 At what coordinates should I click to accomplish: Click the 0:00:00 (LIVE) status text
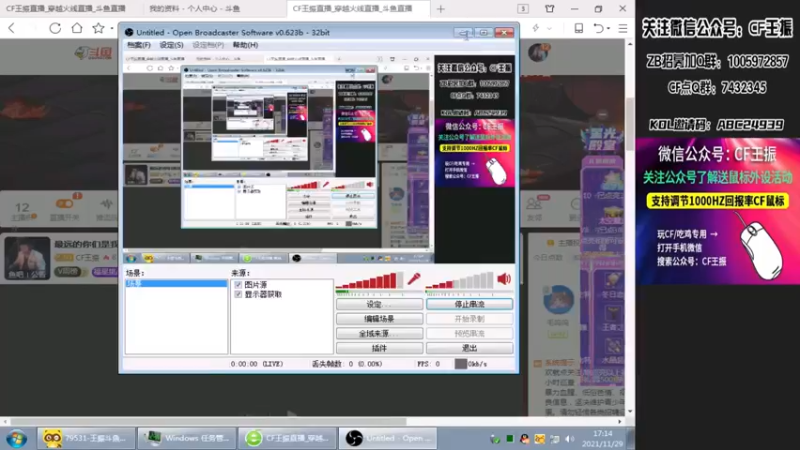coord(257,364)
